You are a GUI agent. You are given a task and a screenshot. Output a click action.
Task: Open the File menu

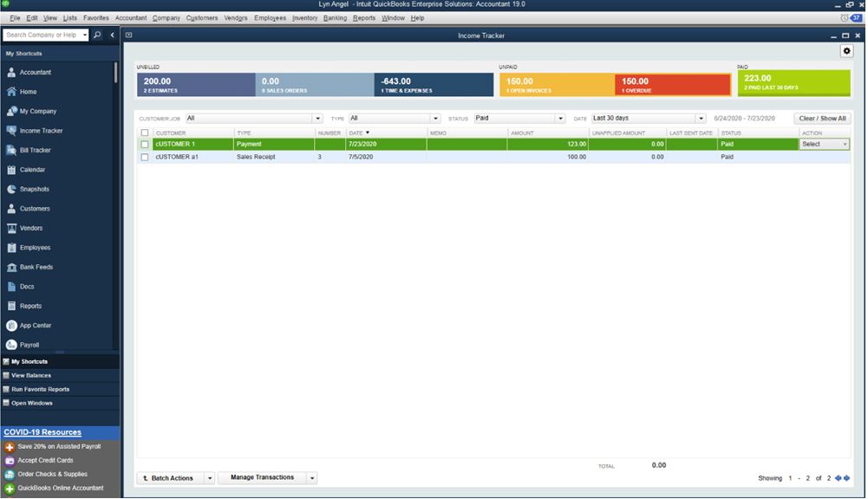click(x=15, y=18)
